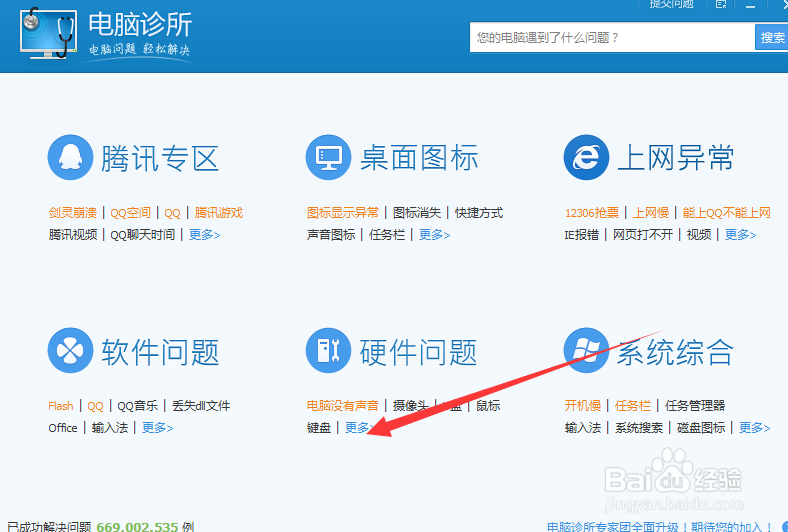This screenshot has width=788, height=532.
Task: Select the 摄像头 link
Action: pos(411,406)
